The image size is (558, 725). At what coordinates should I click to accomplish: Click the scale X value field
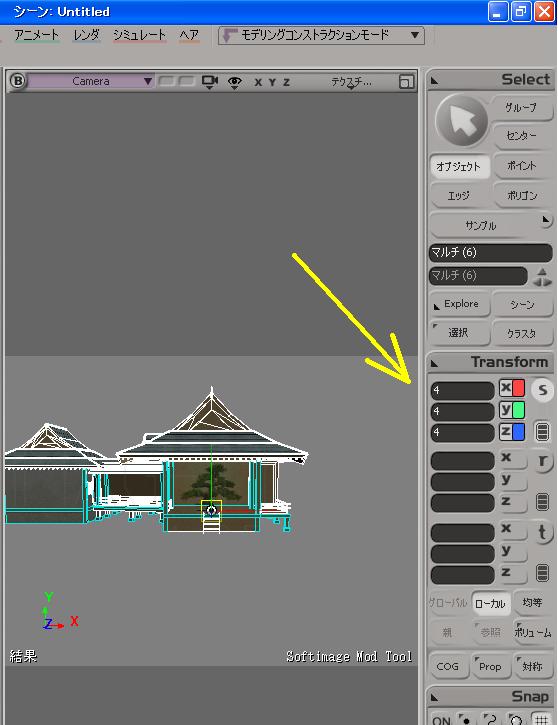tap(462, 390)
